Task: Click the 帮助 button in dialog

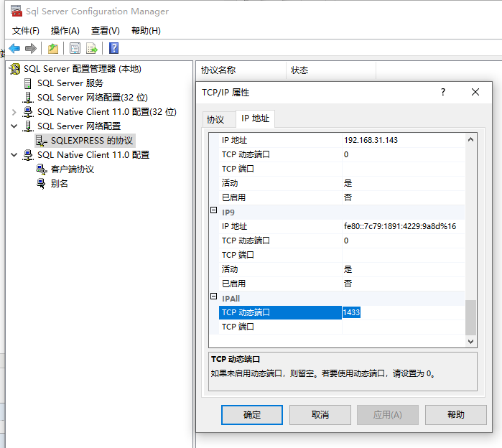Action: pyautogui.click(x=456, y=415)
